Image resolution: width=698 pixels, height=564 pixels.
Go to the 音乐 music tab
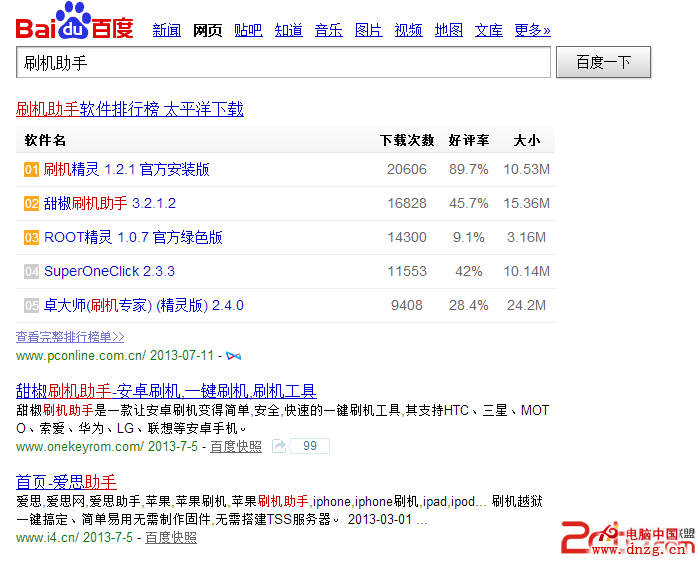point(329,30)
